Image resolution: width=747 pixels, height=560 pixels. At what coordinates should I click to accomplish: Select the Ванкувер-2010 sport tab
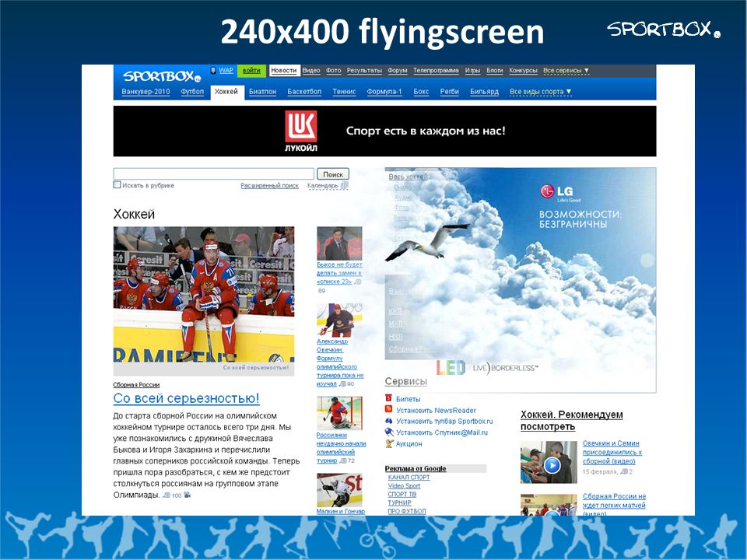146,92
